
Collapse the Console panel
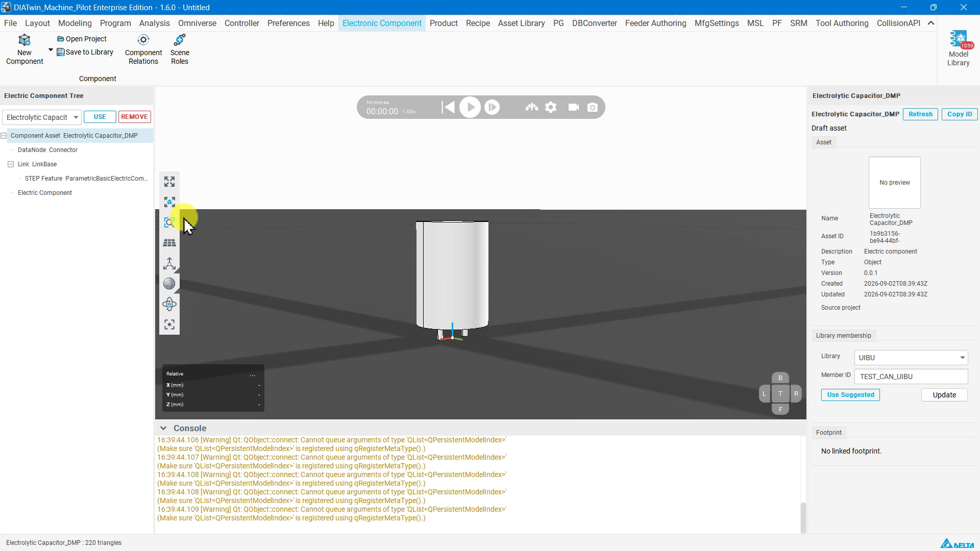click(x=163, y=428)
